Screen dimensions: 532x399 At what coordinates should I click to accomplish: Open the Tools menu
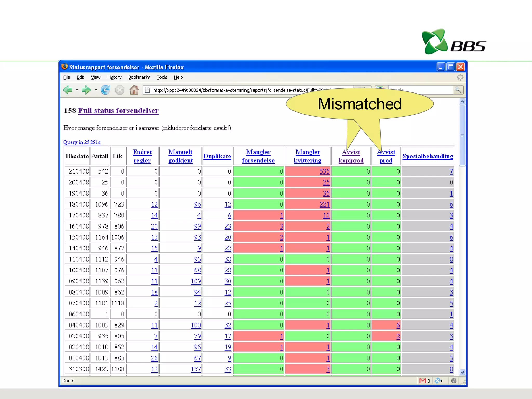tap(162, 77)
